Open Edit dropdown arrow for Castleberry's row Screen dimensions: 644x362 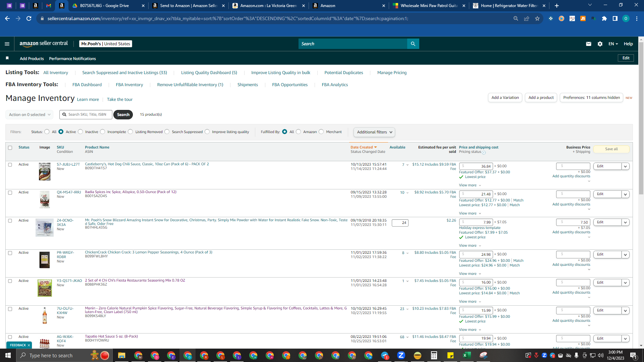[625, 166]
